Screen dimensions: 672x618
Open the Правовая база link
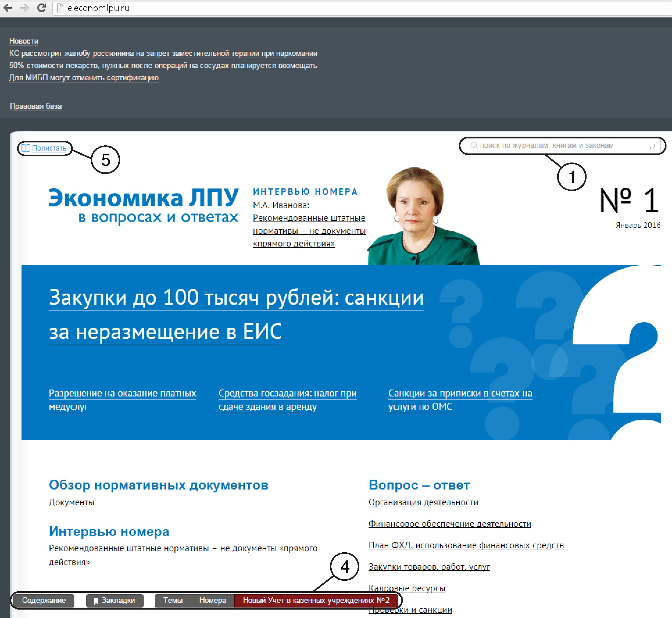35,106
